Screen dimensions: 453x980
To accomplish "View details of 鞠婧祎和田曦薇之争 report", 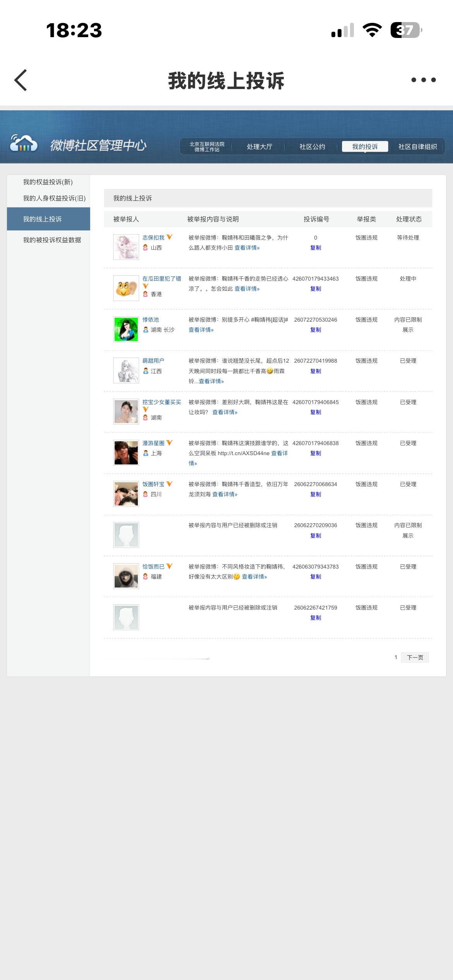I will pyautogui.click(x=247, y=248).
